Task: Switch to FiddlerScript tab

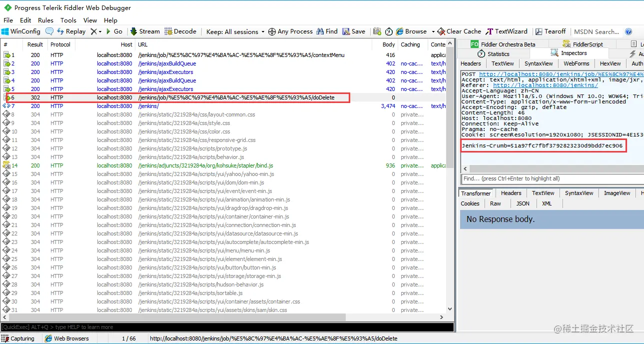Action: tap(583, 44)
